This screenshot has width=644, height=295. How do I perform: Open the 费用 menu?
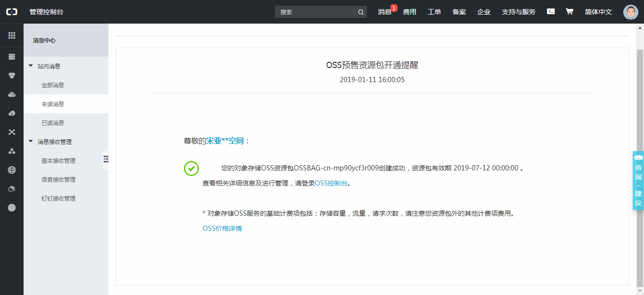click(x=410, y=12)
